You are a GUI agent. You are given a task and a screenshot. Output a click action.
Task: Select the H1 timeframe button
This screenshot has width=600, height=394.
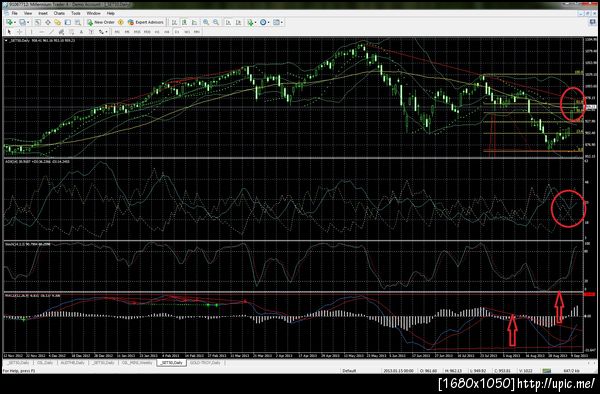[x=157, y=32]
